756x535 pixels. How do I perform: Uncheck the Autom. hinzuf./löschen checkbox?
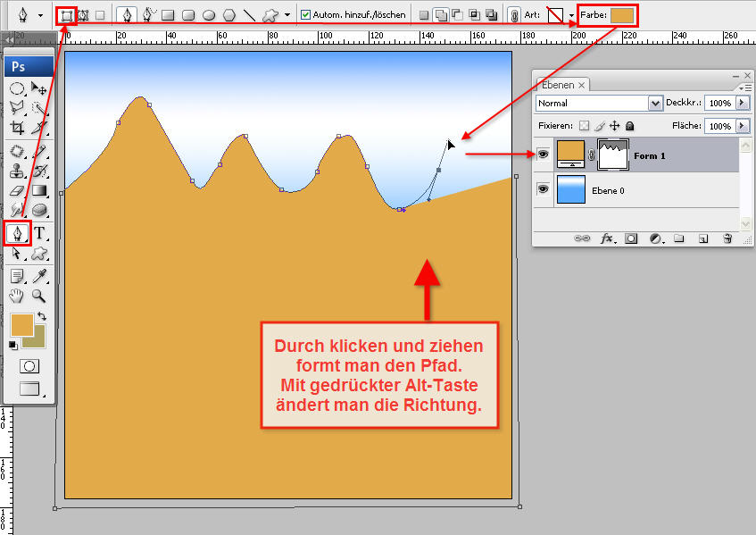point(305,15)
